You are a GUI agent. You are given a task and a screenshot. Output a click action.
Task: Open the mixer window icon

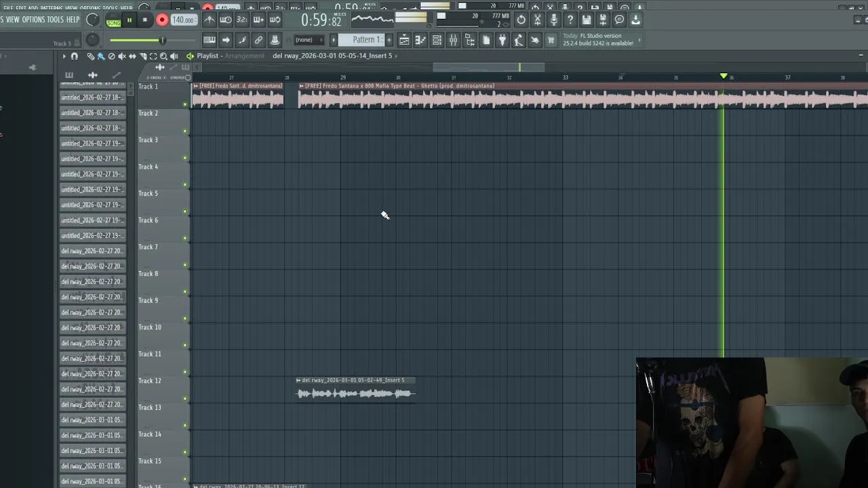(x=453, y=40)
